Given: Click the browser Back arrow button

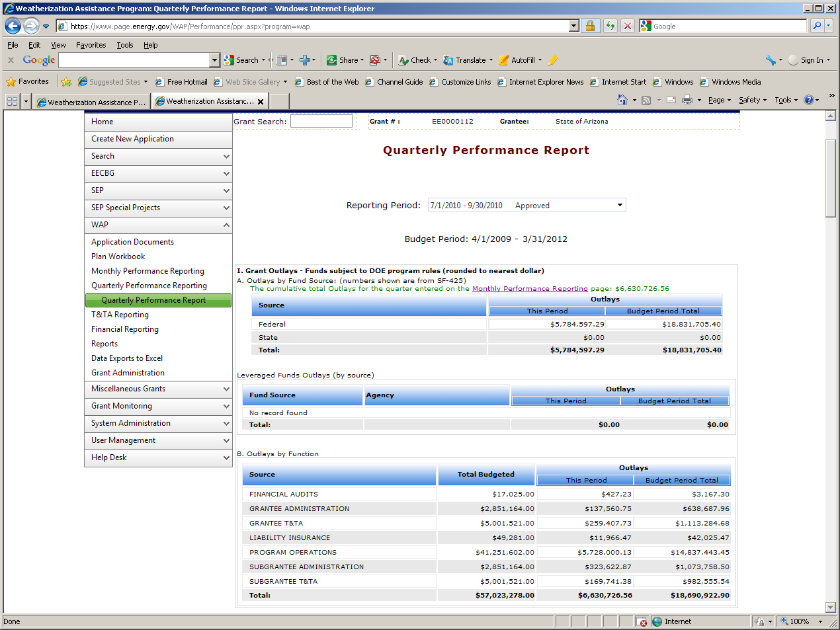Looking at the screenshot, I should (x=13, y=26).
